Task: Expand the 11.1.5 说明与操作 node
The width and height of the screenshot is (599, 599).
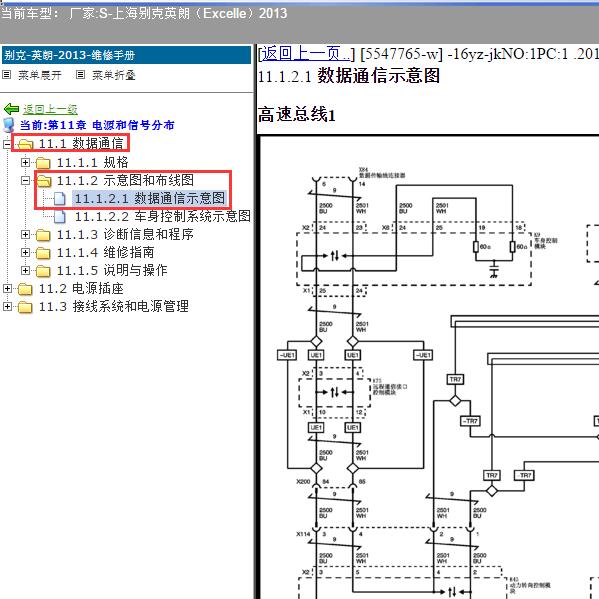Action: (25, 270)
